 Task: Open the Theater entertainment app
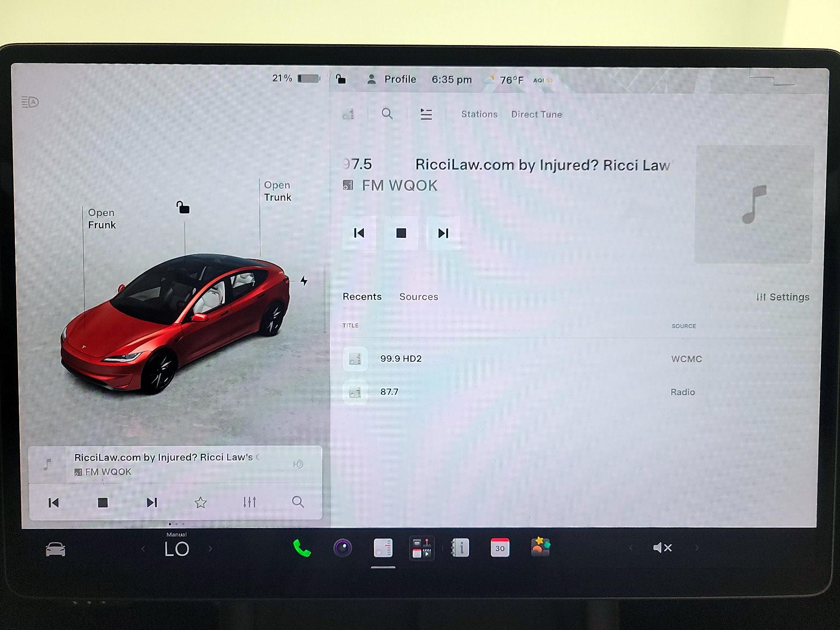pos(422,548)
